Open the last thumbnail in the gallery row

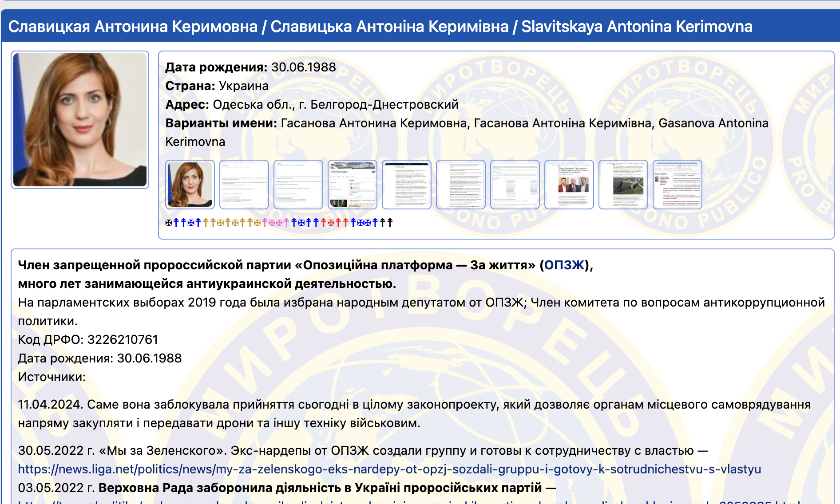[x=678, y=185]
